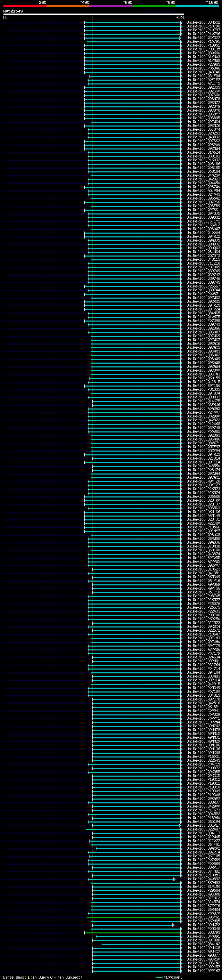
Task: Open hit UniRef100_P00870
Action: pos(203,913)
